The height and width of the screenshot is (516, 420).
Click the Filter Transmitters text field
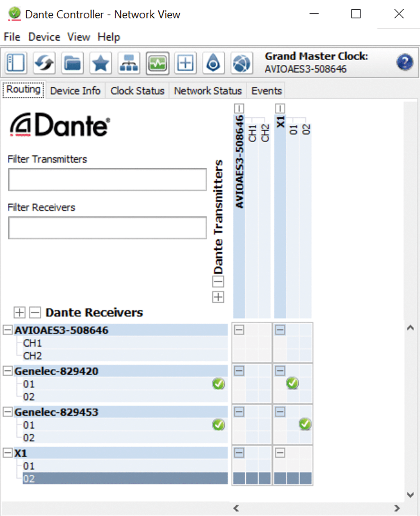coord(107,179)
